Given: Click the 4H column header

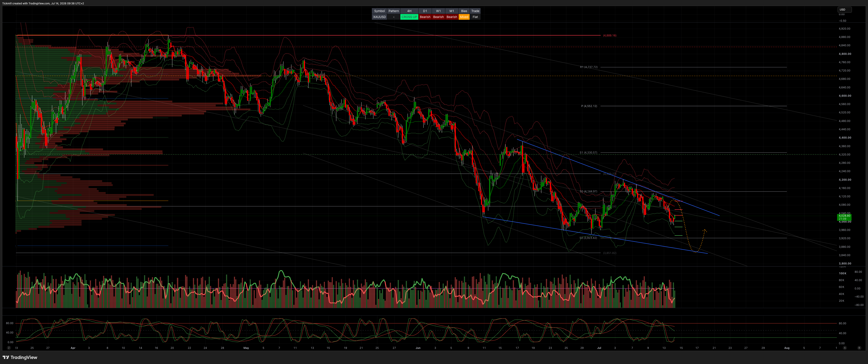Looking at the screenshot, I should tap(409, 11).
